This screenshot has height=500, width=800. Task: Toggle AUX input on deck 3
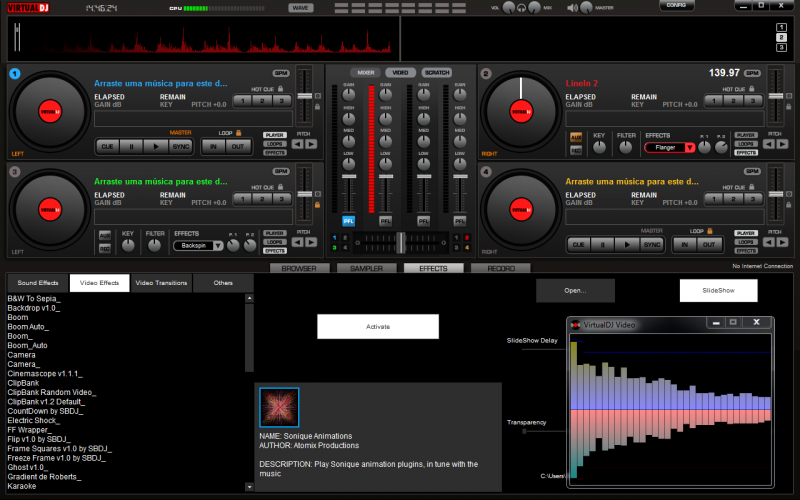tap(105, 236)
